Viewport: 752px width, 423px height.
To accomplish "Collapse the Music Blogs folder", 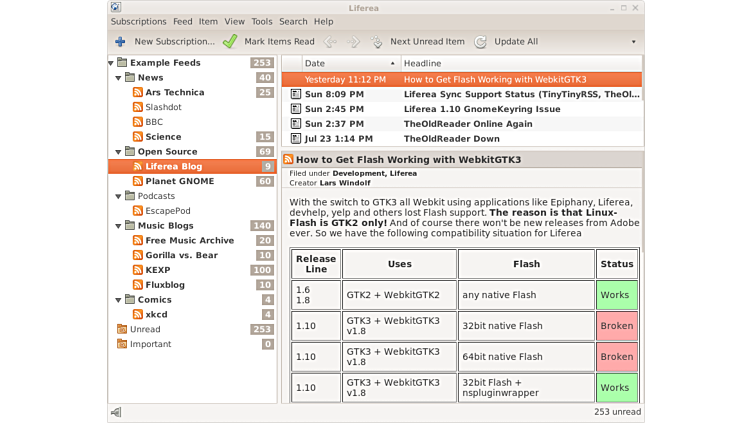I will [x=119, y=226].
